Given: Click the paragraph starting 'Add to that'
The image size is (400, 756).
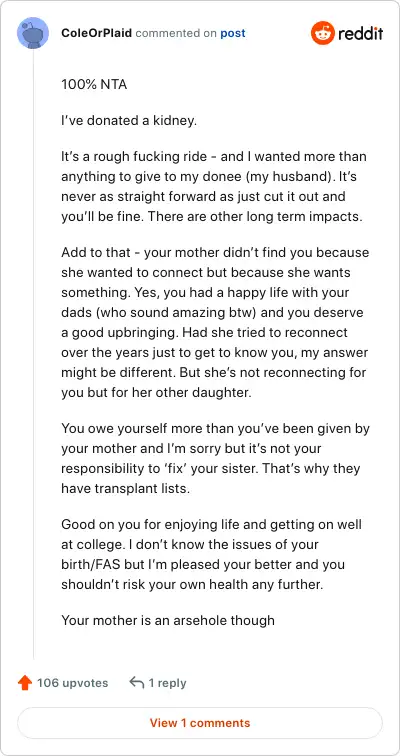Looking at the screenshot, I should (215, 323).
